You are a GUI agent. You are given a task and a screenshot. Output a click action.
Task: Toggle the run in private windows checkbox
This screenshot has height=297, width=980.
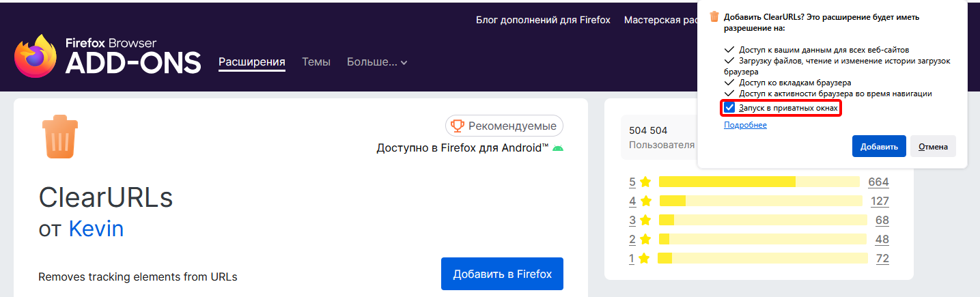click(x=730, y=108)
